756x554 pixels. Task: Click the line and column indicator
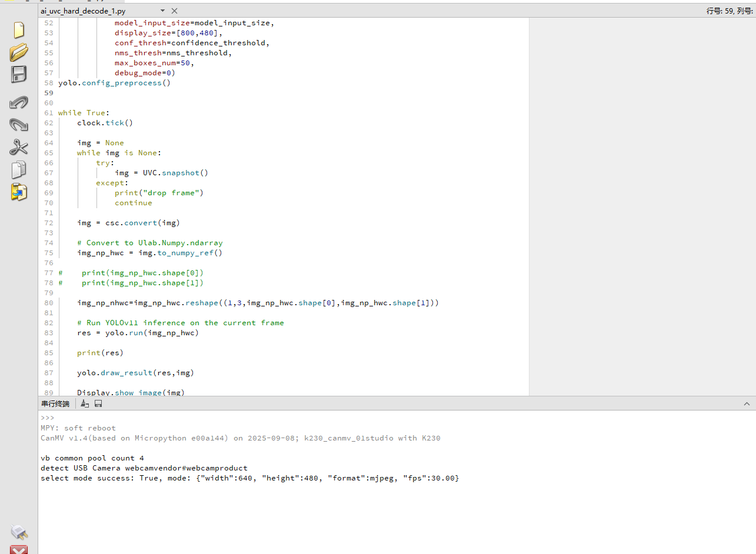pyautogui.click(x=730, y=11)
